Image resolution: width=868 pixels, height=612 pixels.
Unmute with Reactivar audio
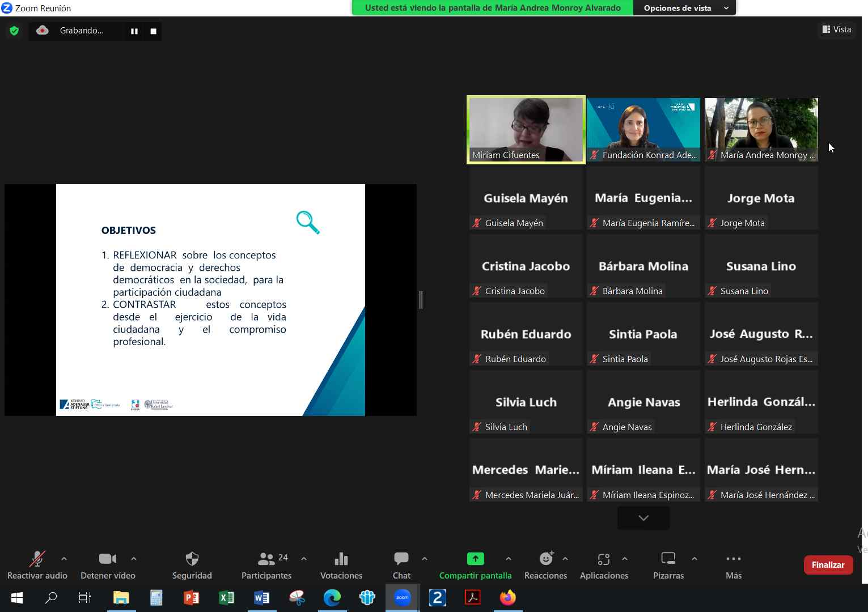click(37, 559)
